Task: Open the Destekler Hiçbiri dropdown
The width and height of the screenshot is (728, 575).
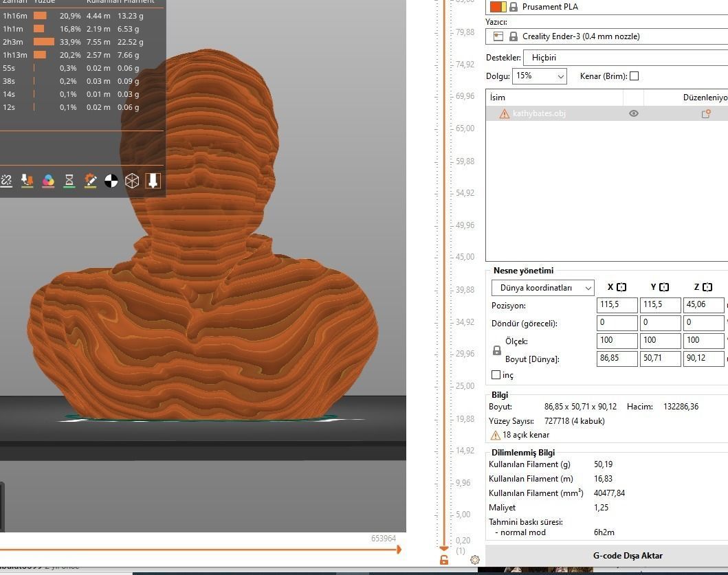Action: (626, 58)
